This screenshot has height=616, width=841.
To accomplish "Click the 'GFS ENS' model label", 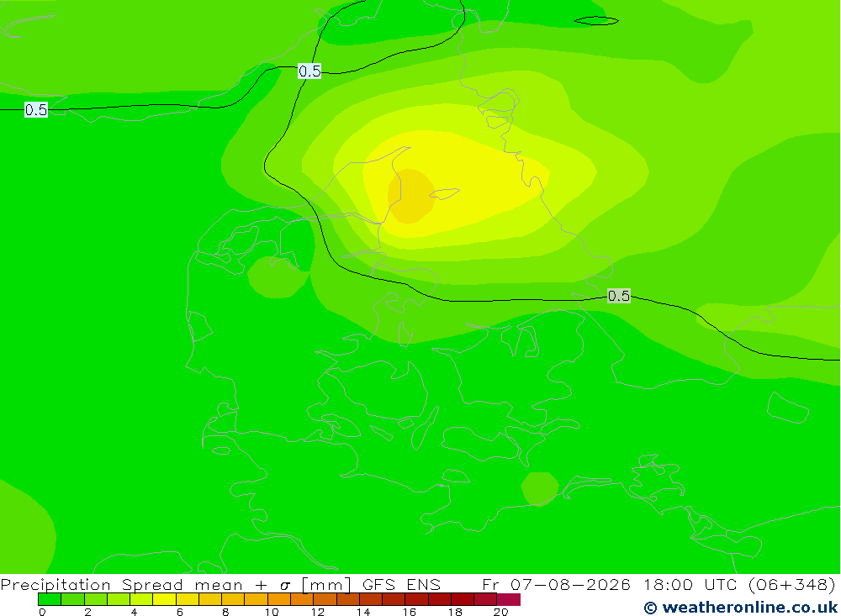I will tap(401, 584).
